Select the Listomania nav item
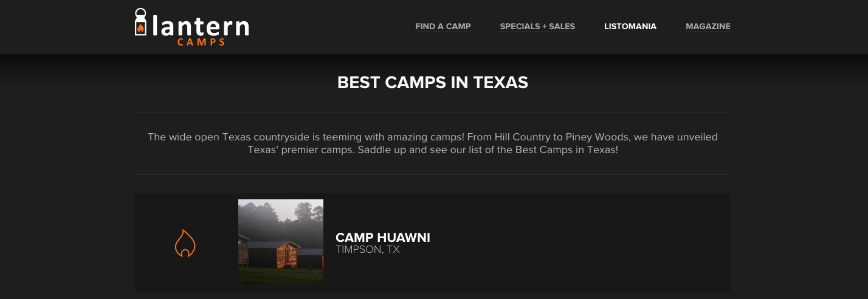Screen dimensions: 868x299 click(x=630, y=26)
